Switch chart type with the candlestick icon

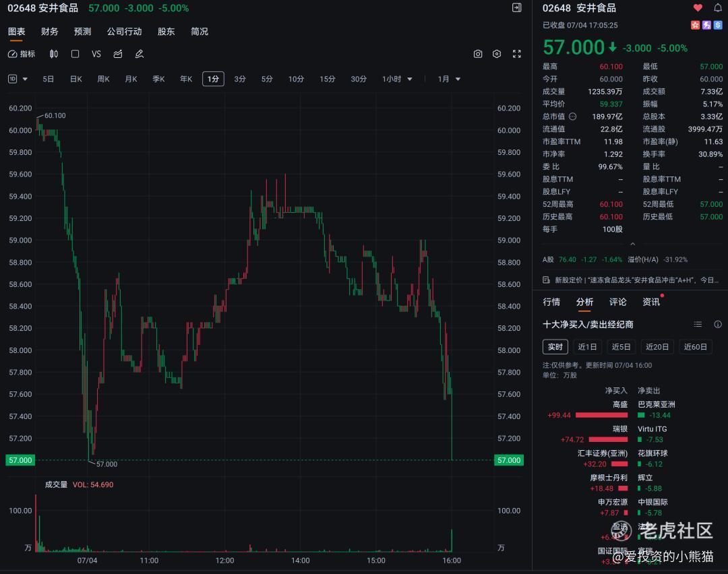point(54,54)
